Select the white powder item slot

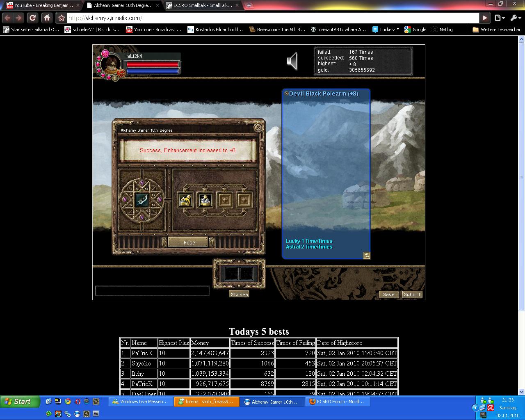pos(205,200)
